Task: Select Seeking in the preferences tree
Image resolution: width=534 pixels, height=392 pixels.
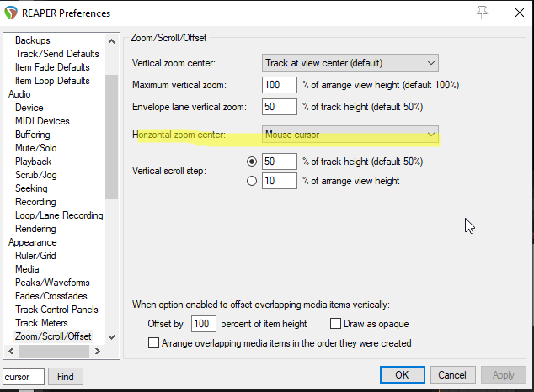Action: pyautogui.click(x=31, y=188)
